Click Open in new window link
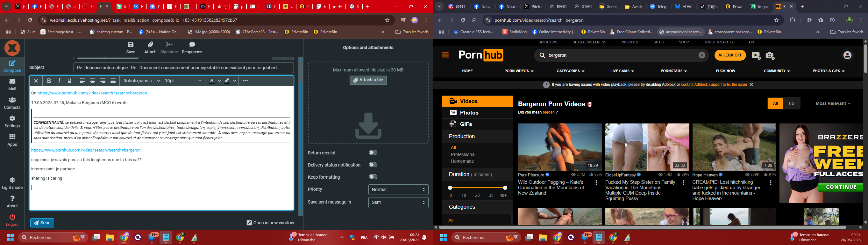The image size is (868, 245). pyautogui.click(x=270, y=223)
